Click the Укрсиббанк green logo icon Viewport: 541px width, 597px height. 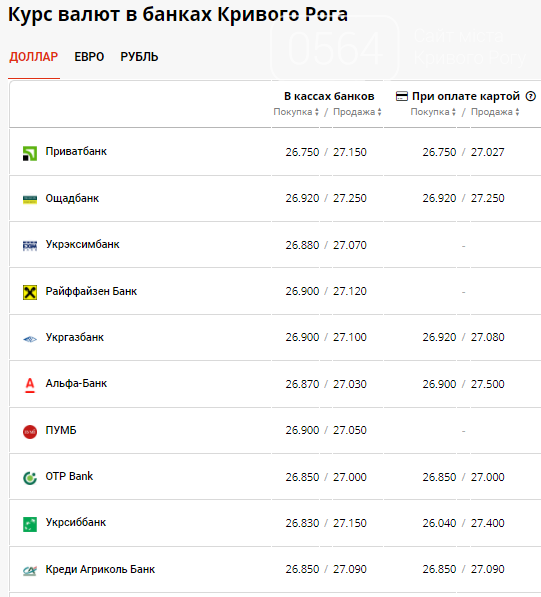[30, 524]
